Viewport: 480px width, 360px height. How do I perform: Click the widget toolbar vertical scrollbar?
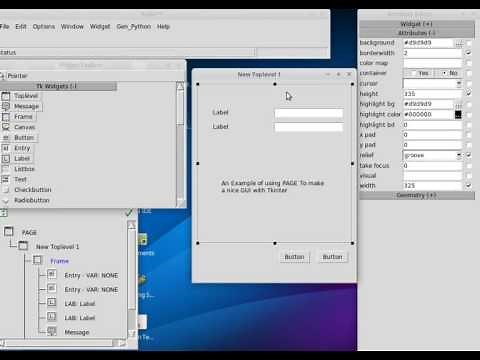pyautogui.click(x=180, y=145)
